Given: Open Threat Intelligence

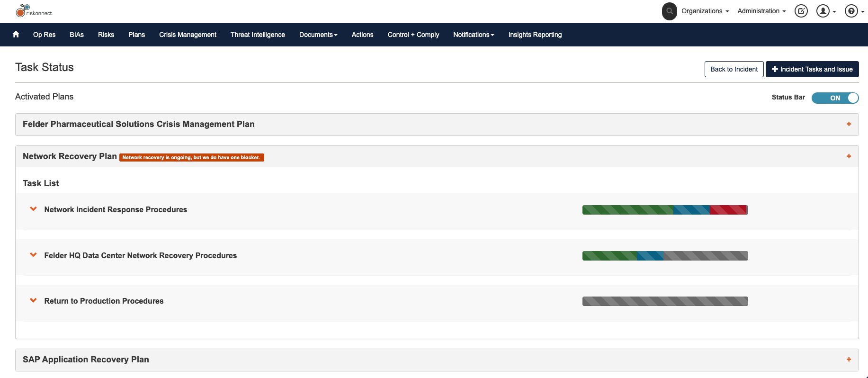Looking at the screenshot, I should [258, 35].
